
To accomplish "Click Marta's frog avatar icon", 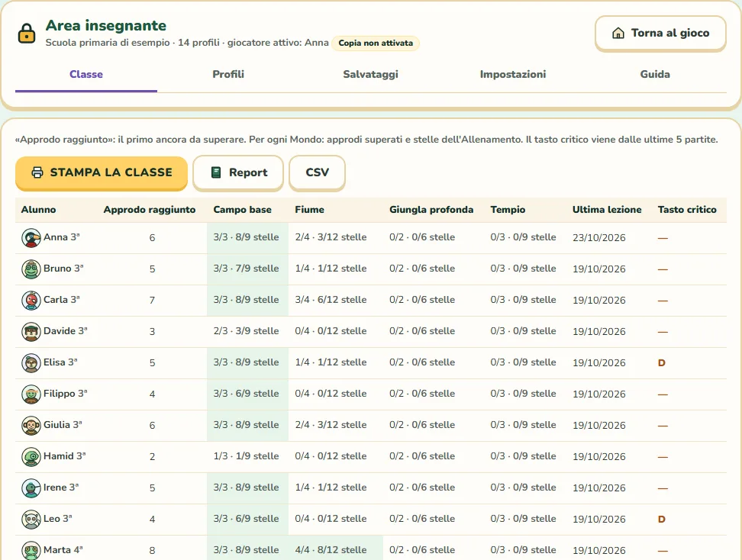I will pos(31,550).
